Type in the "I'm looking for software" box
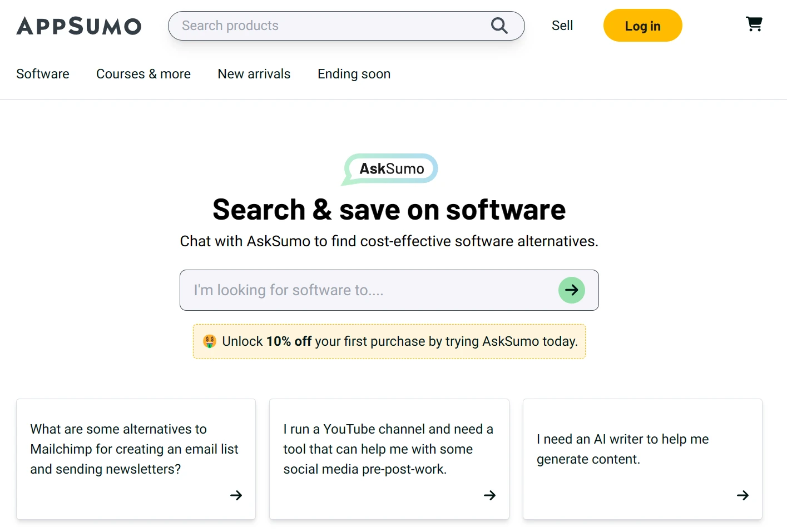The image size is (787, 532). 367,290
